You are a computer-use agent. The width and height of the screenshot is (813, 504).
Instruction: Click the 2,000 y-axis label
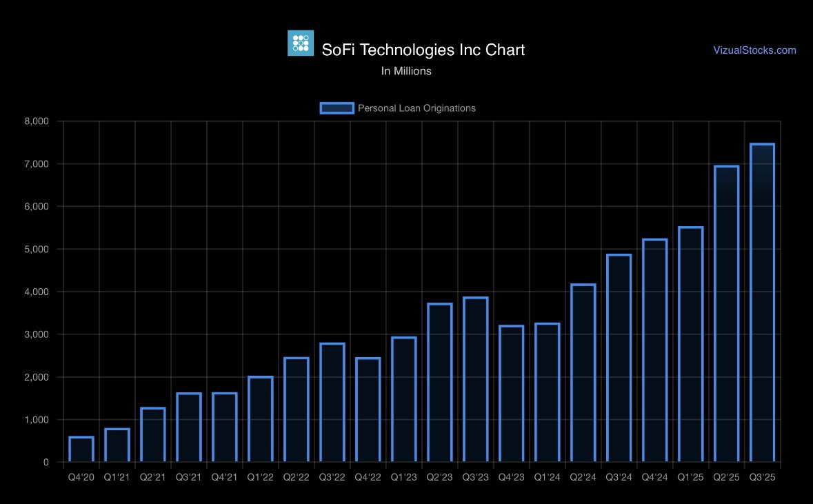[x=37, y=377]
